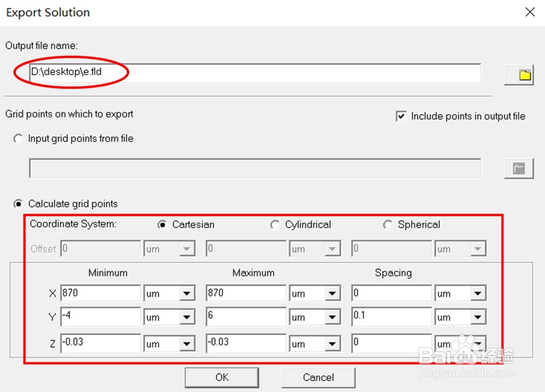This screenshot has height=392, width=545.
Task: Click the Y Spacing value field
Action: click(391, 317)
